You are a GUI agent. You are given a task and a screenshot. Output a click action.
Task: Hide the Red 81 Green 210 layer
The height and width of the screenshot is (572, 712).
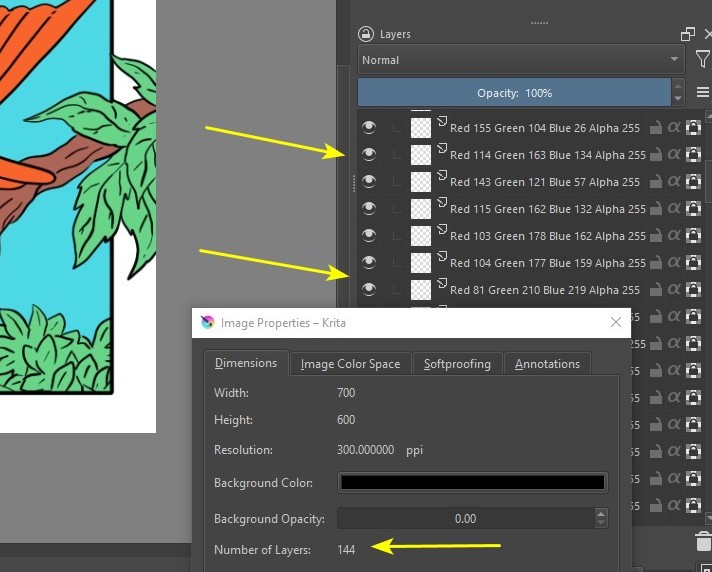(x=369, y=289)
